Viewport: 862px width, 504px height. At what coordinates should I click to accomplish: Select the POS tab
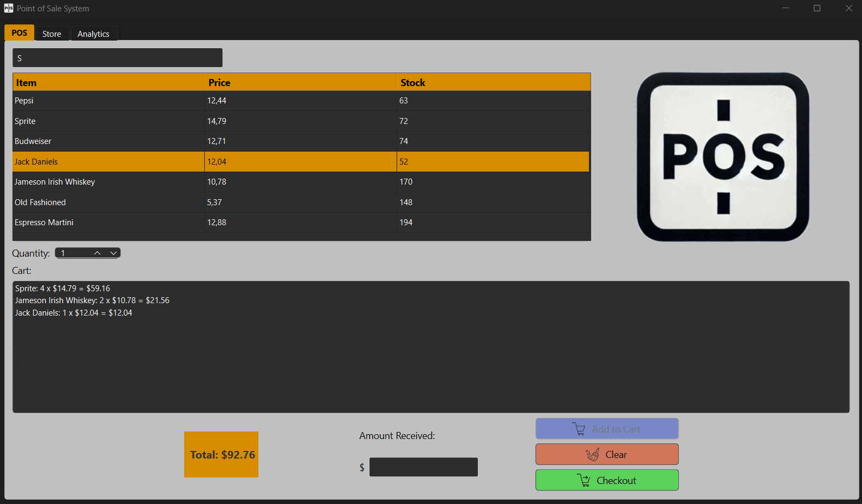click(x=20, y=33)
